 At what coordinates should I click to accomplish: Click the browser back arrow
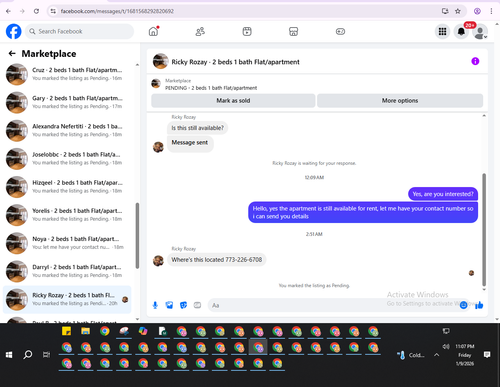click(8, 11)
